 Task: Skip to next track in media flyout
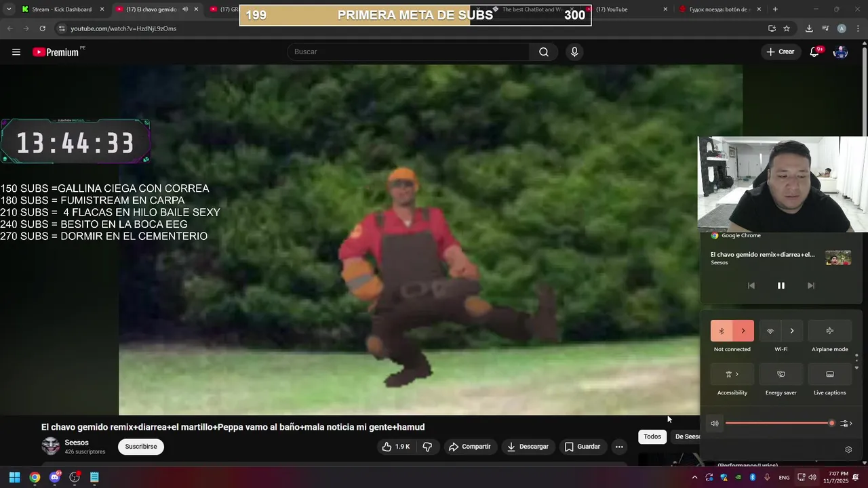[811, 285]
